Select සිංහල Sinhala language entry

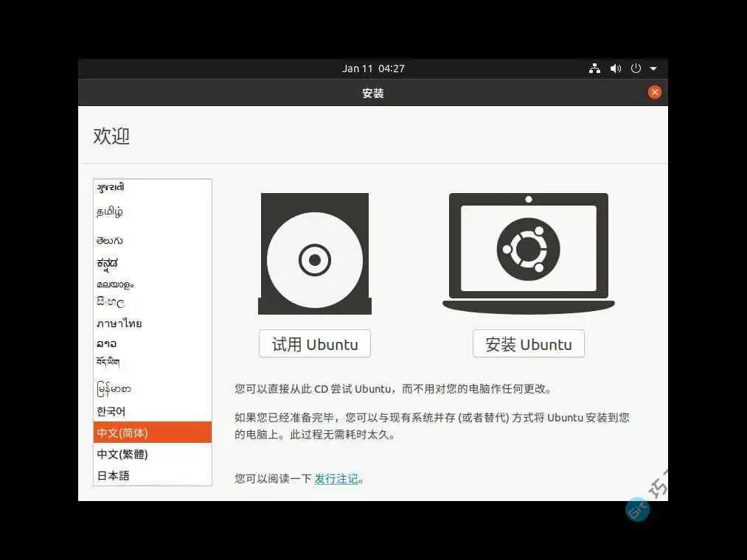[x=153, y=302]
